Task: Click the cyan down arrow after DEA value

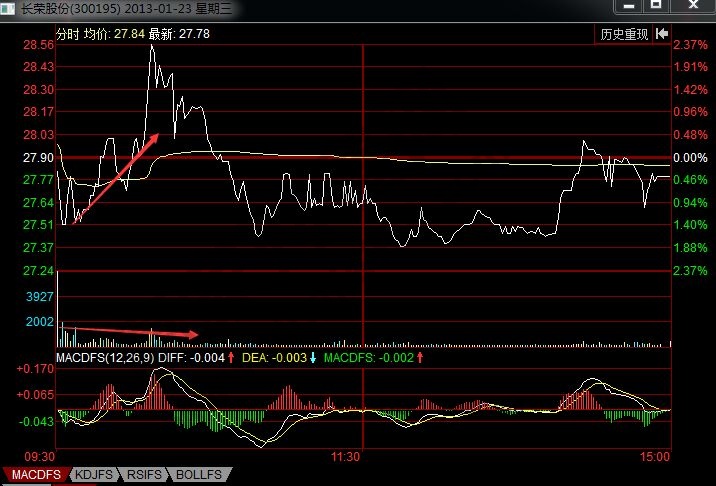Action: pyautogui.click(x=313, y=358)
